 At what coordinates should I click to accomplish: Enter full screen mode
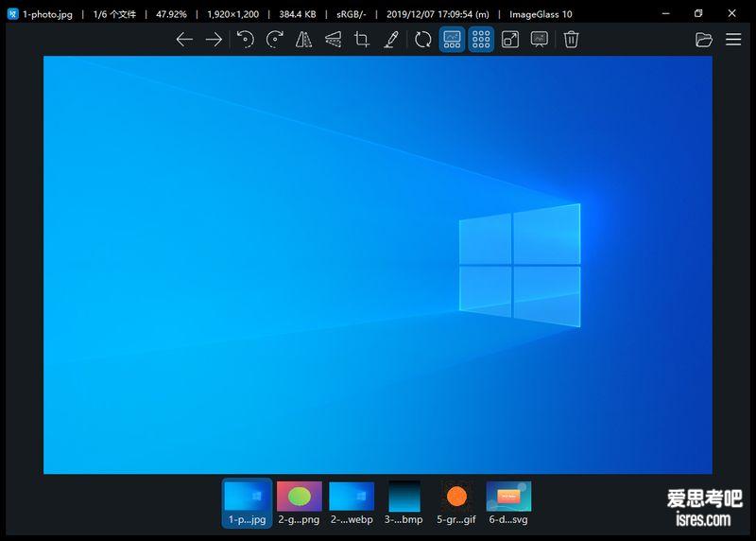pos(510,40)
